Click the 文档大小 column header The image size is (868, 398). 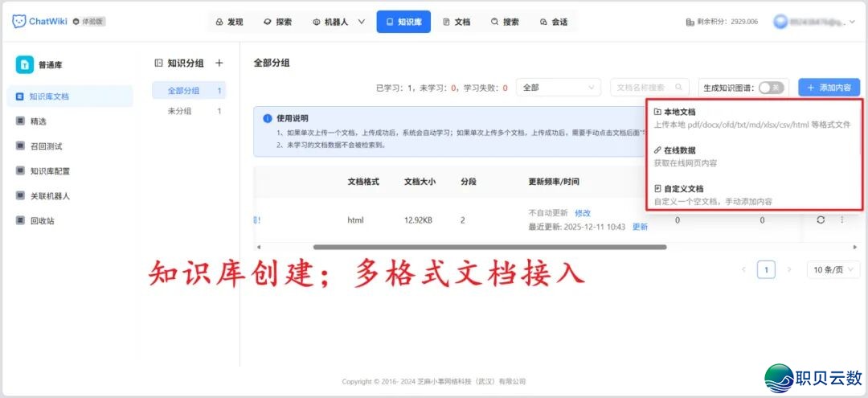point(420,182)
